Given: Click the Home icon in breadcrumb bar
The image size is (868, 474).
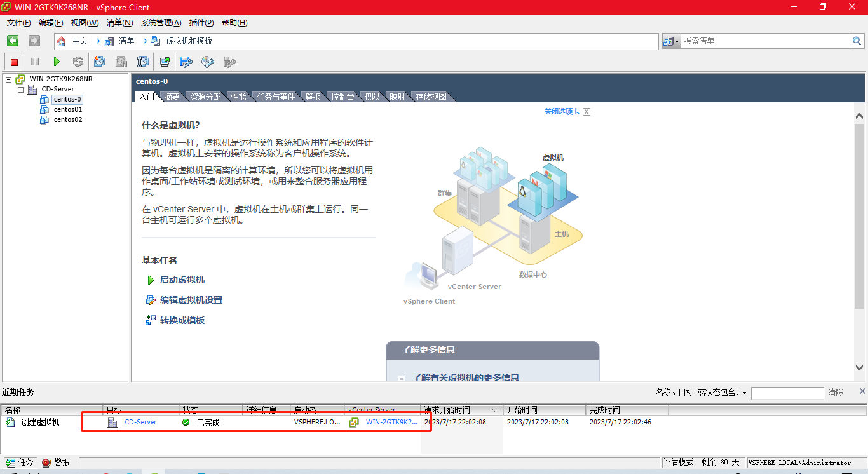Looking at the screenshot, I should [62, 41].
